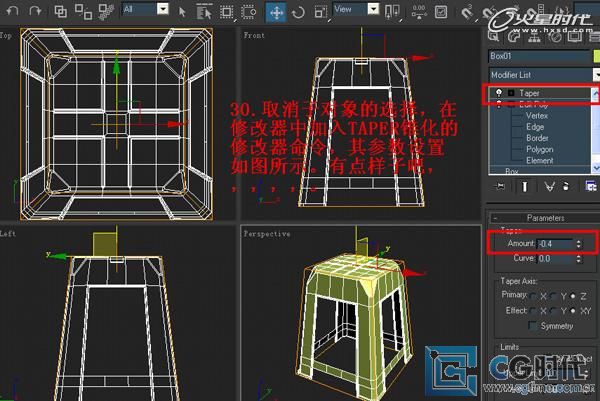Select Primary axis Y radio button
Screen dimensions: 600x401
[553, 296]
